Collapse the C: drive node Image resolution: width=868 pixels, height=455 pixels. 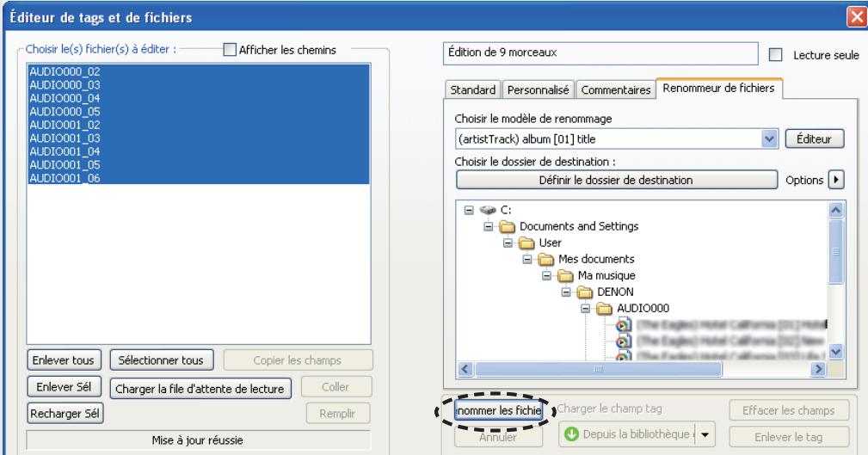[469, 211]
